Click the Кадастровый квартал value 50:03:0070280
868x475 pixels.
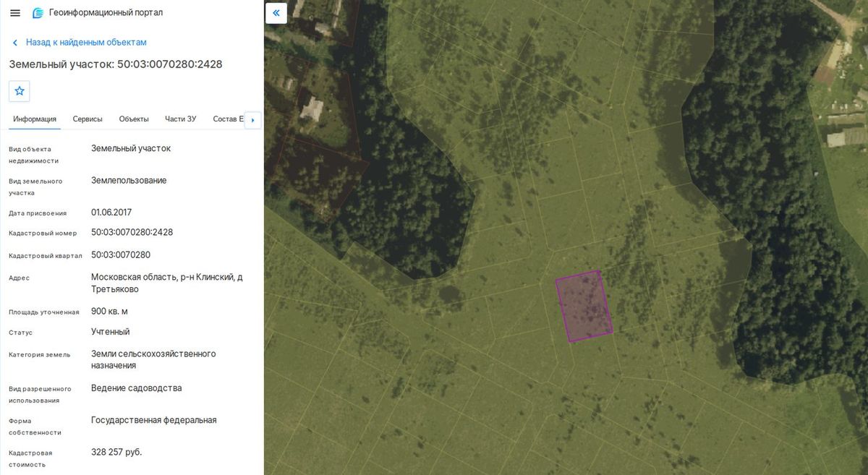(121, 255)
